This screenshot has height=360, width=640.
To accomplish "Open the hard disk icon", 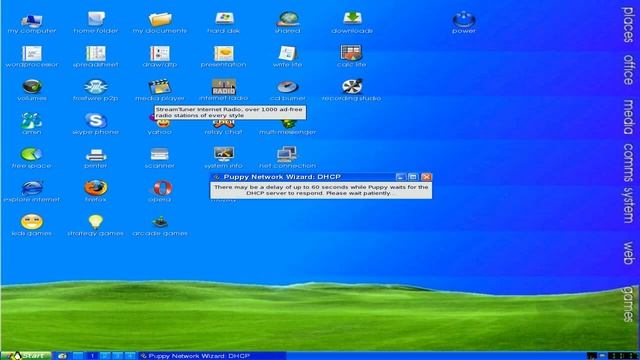I will 224,19.
